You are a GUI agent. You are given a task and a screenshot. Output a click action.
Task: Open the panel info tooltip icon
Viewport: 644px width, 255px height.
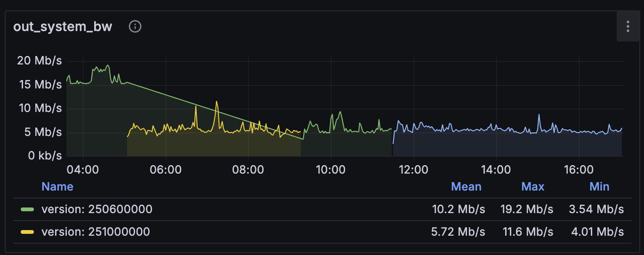point(135,27)
